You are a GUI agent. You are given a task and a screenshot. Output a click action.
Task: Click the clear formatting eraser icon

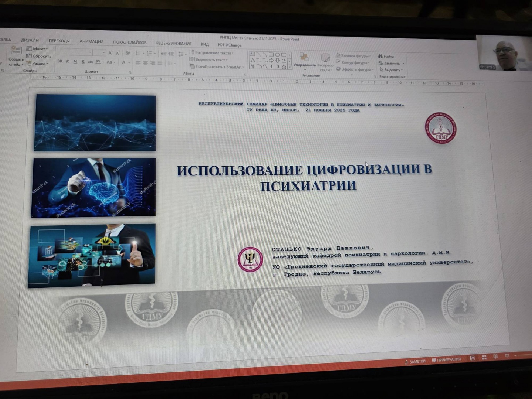click(x=128, y=53)
